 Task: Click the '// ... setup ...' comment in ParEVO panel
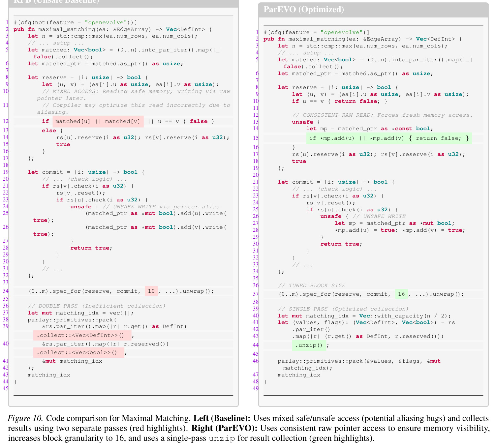coord(306,53)
